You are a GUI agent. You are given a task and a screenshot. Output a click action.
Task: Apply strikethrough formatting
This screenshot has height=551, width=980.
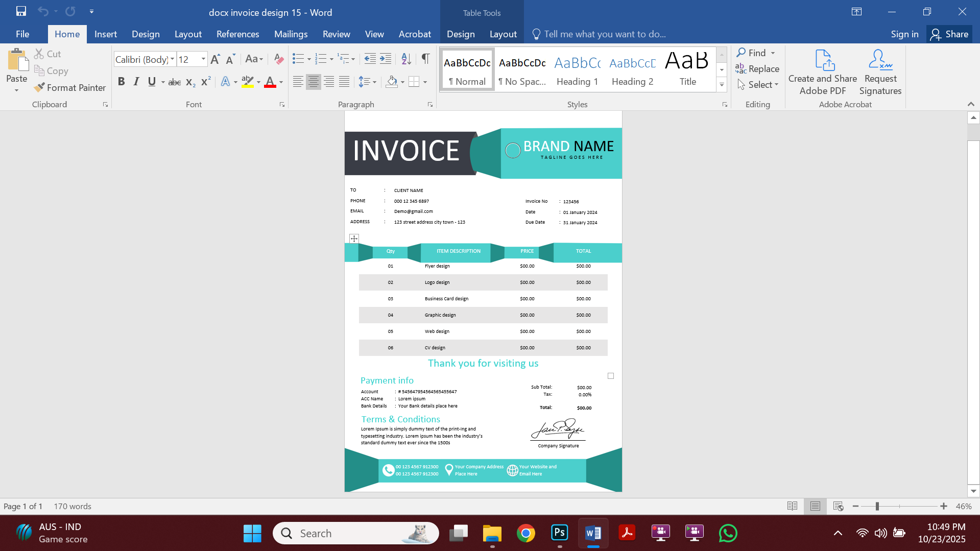(x=174, y=81)
